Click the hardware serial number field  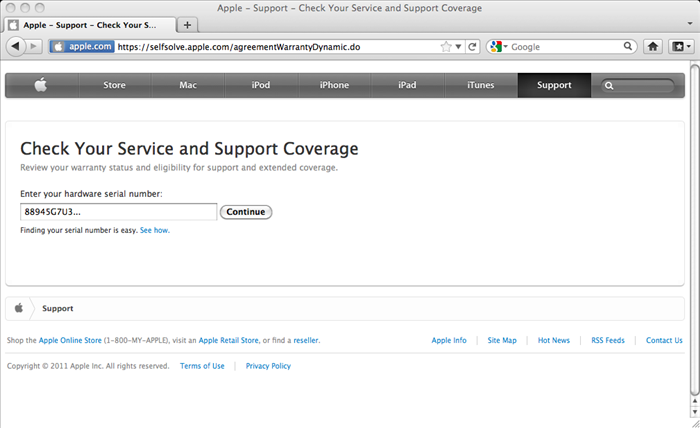point(118,212)
